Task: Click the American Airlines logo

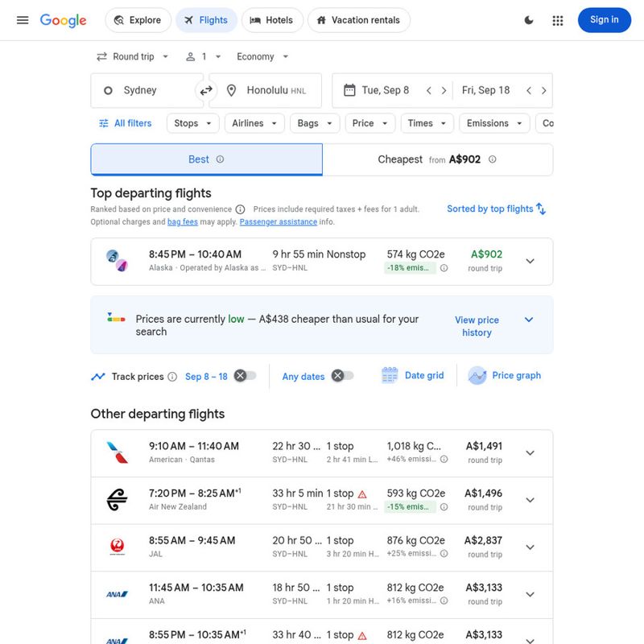Action: click(x=117, y=452)
